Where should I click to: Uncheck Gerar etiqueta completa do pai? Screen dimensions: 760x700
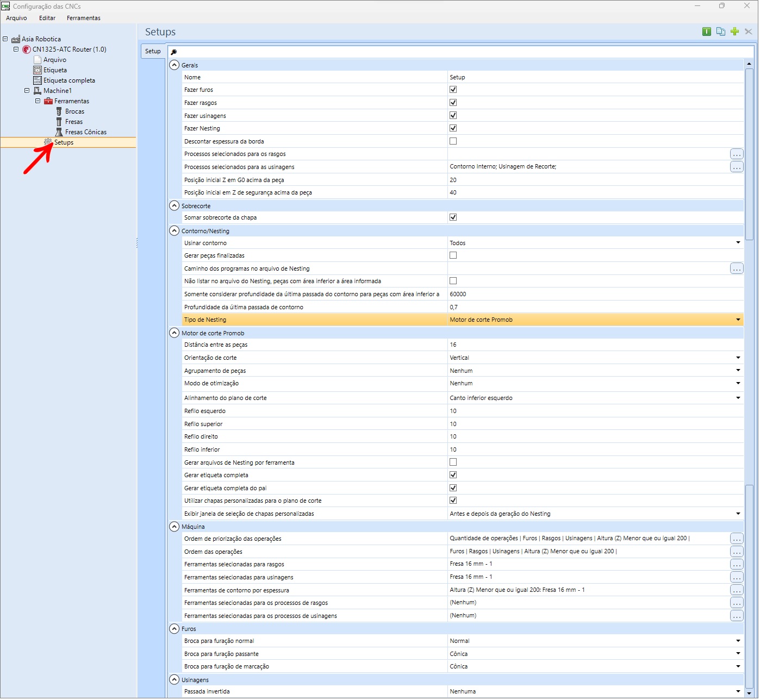(454, 488)
